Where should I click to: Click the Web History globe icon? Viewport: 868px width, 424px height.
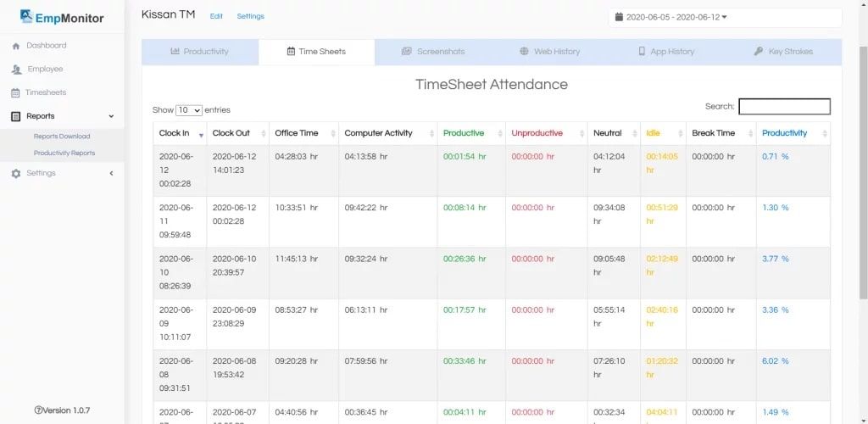525,52
